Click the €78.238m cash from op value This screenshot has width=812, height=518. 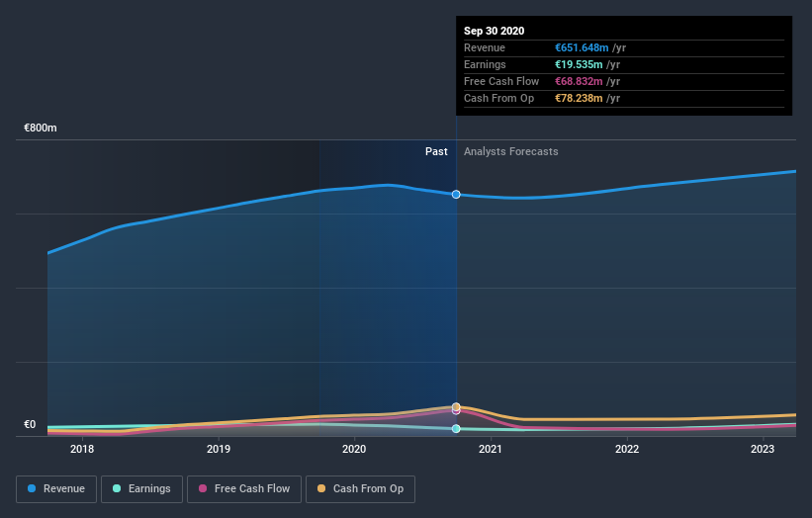point(579,98)
